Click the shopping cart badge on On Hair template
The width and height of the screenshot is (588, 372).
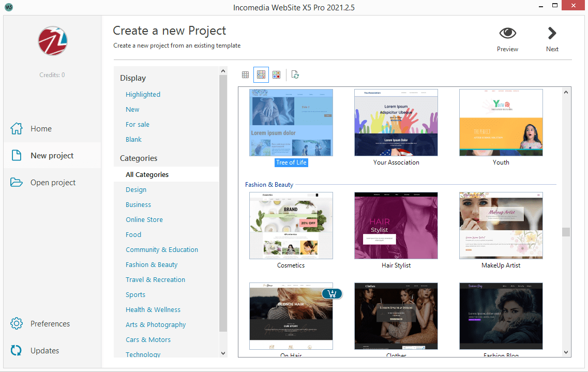(332, 294)
